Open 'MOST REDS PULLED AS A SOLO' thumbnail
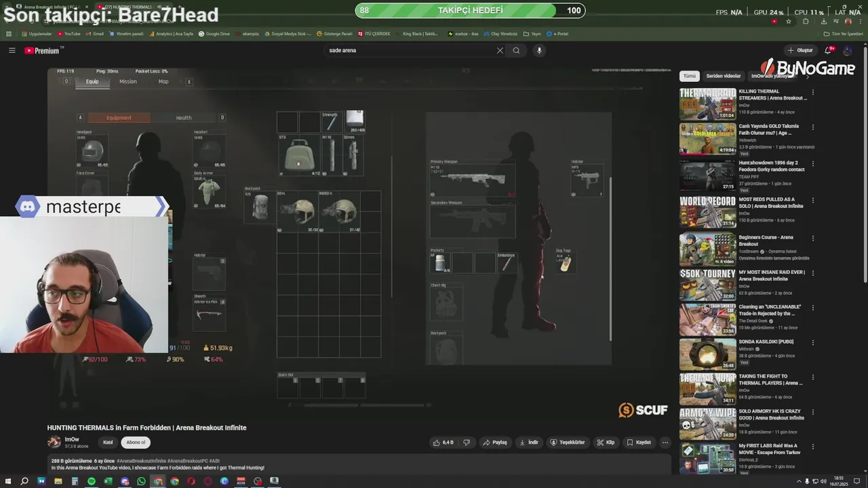868x488 pixels. tap(708, 212)
